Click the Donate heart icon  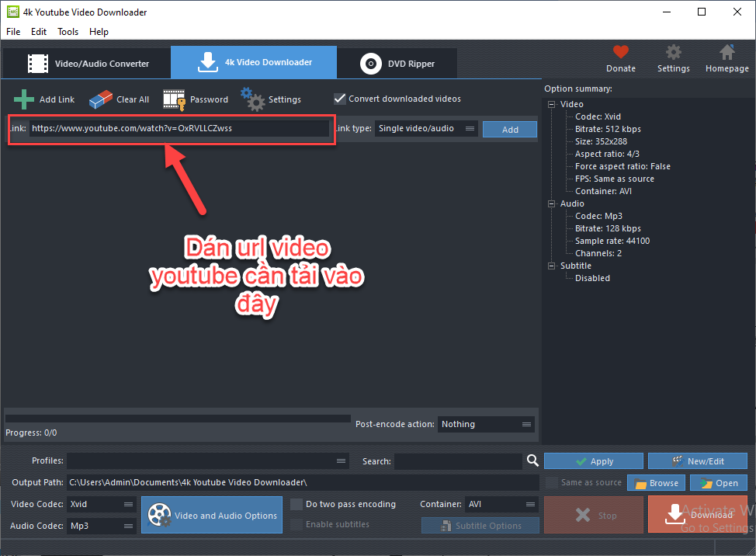click(x=620, y=53)
